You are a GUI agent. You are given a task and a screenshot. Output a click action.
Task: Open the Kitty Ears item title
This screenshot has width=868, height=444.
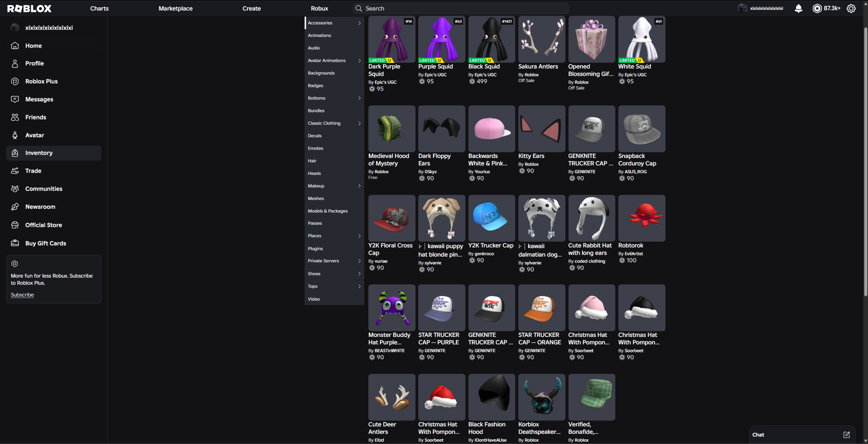(x=531, y=156)
